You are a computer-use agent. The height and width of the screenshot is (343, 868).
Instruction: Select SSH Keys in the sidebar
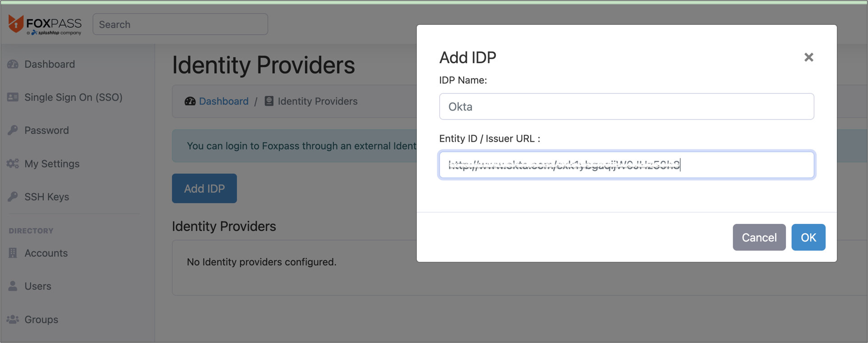coord(46,197)
